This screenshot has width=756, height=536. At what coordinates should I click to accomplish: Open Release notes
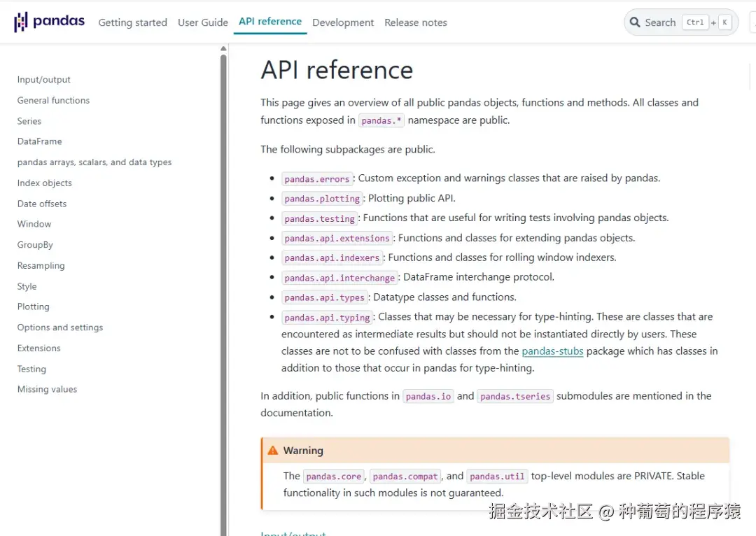pyautogui.click(x=416, y=22)
